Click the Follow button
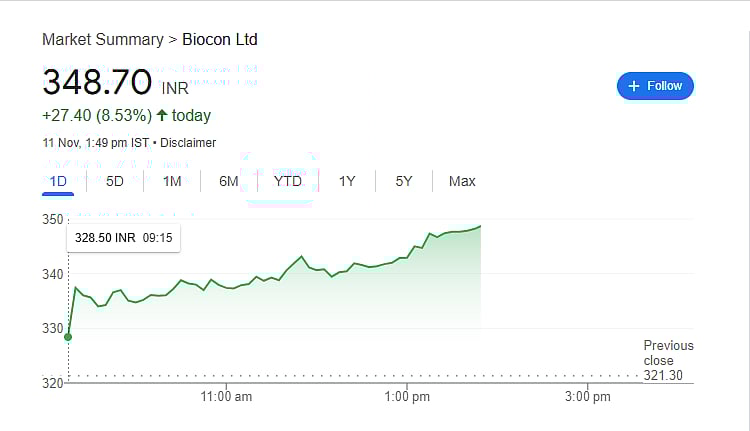This screenshot has height=431, width=750. [x=655, y=86]
